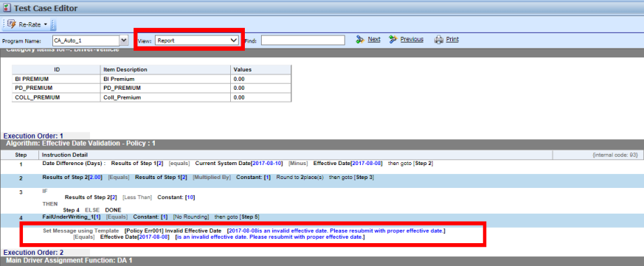Screen dimensions: 644x266
Task: Click the Next search arrow icon
Action: (360, 39)
